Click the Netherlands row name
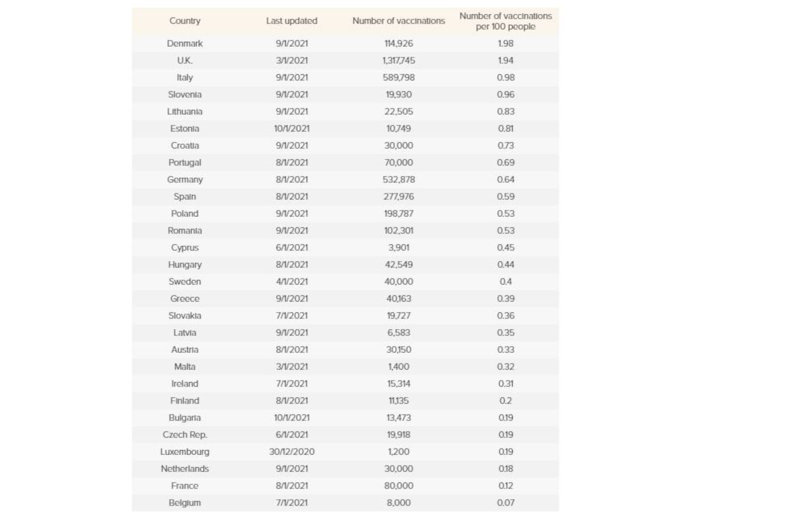The width and height of the screenshot is (812, 523). tap(185, 469)
